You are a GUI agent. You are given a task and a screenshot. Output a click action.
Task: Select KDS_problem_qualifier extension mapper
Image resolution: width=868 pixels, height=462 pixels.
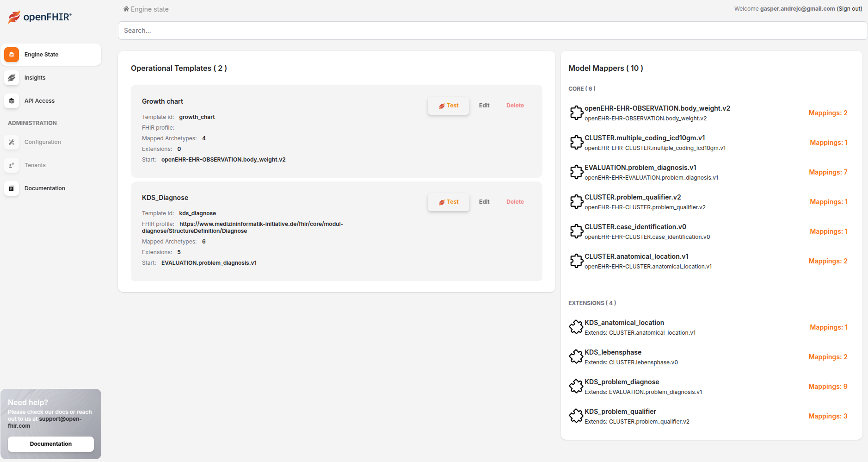620,412
